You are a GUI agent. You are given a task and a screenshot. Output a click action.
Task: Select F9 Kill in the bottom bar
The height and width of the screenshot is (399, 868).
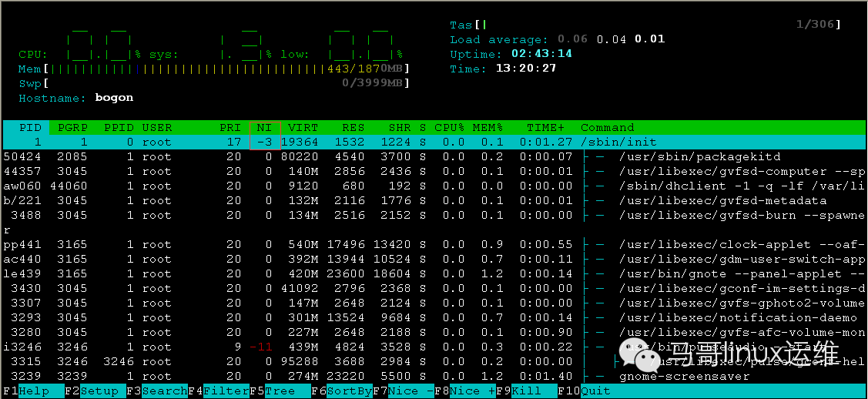click(x=527, y=391)
